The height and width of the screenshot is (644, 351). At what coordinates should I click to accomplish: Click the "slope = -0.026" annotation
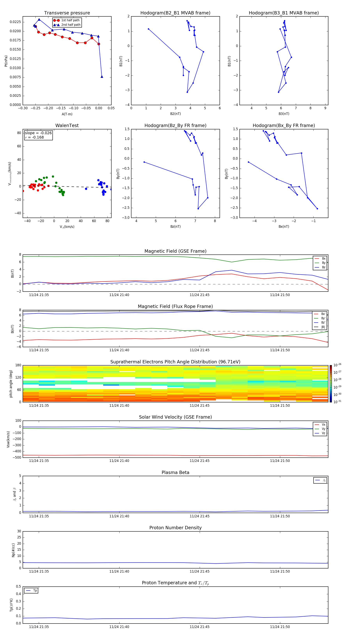[38, 133]
